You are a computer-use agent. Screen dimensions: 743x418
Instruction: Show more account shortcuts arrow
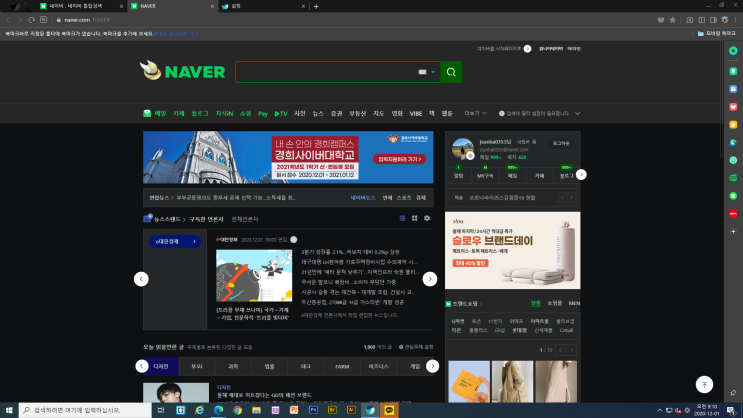581,174
